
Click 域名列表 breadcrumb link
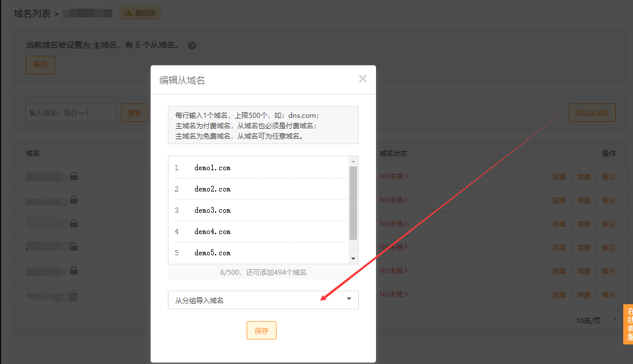[32, 13]
